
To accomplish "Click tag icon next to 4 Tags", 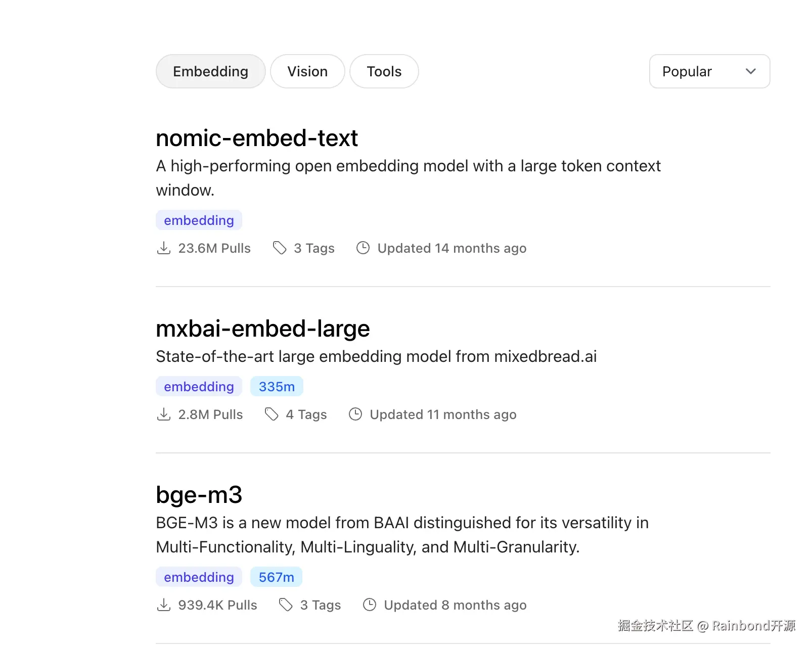I will tap(272, 414).
